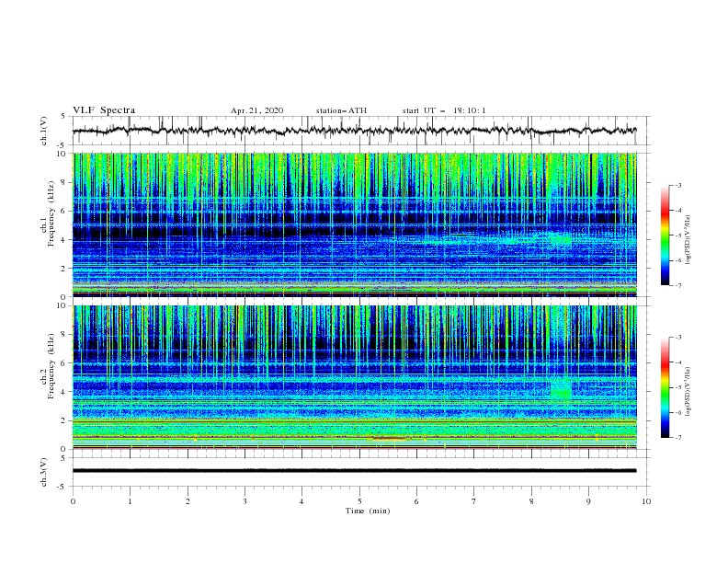Click time axis tick label "3"
The width and height of the screenshot is (728, 563).
[245, 501]
